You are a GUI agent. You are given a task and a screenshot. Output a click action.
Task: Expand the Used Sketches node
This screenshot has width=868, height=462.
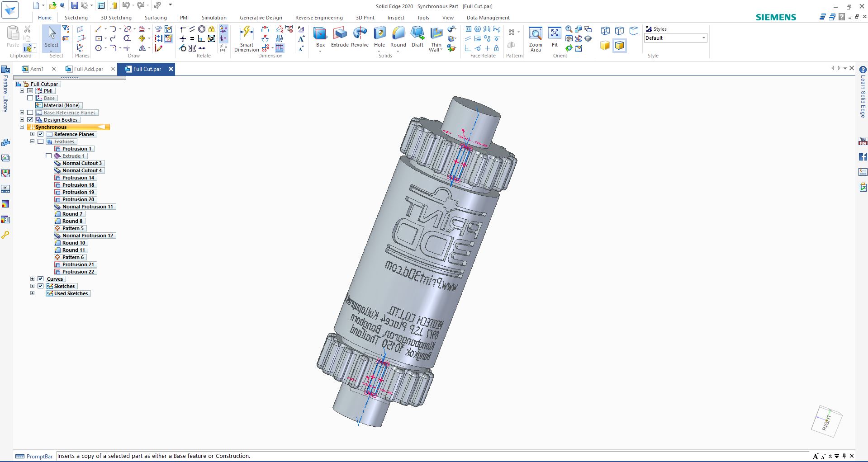click(x=32, y=293)
